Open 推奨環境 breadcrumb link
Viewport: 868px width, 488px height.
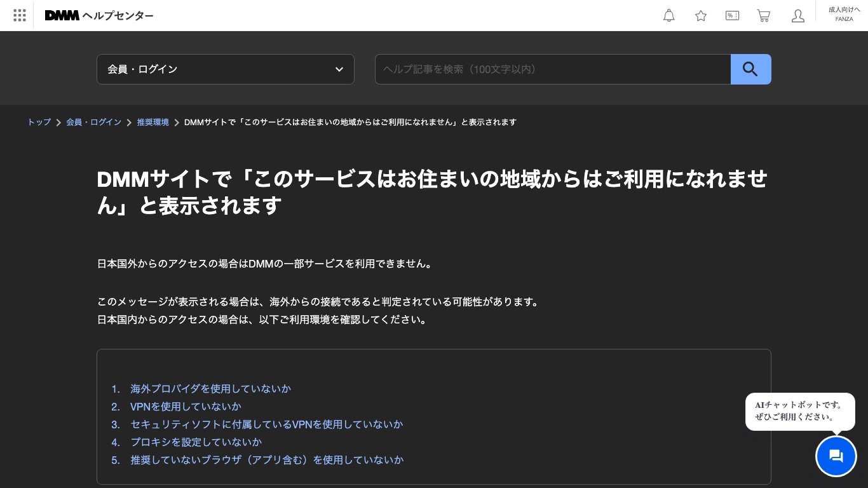pos(153,122)
